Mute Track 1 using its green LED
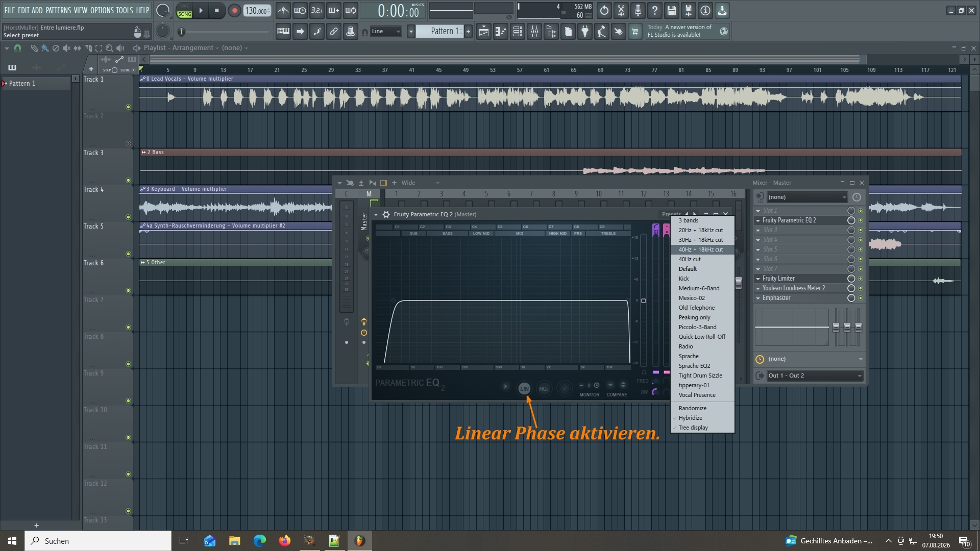The height and width of the screenshot is (551, 980). click(x=128, y=107)
